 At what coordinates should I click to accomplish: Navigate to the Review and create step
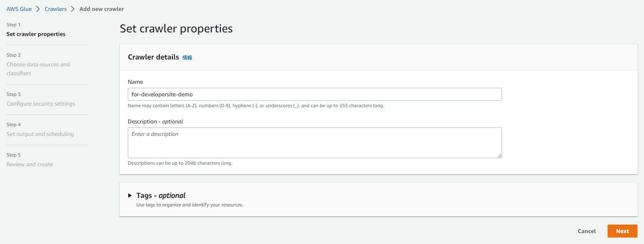pos(30,164)
